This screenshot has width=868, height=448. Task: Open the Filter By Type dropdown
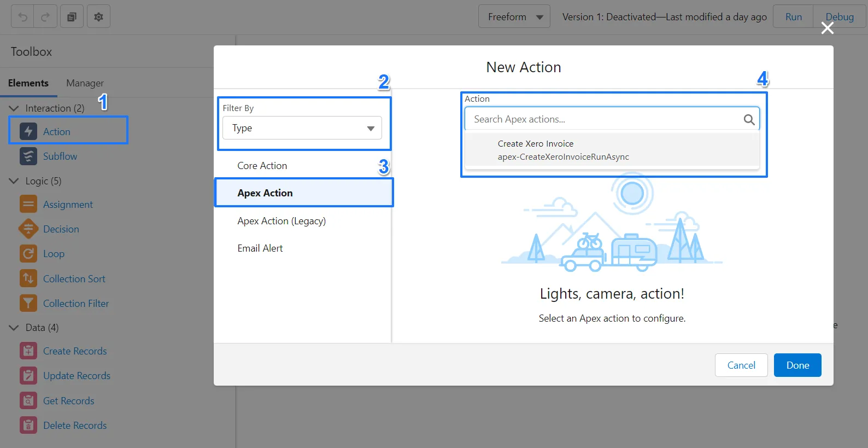[x=302, y=128]
